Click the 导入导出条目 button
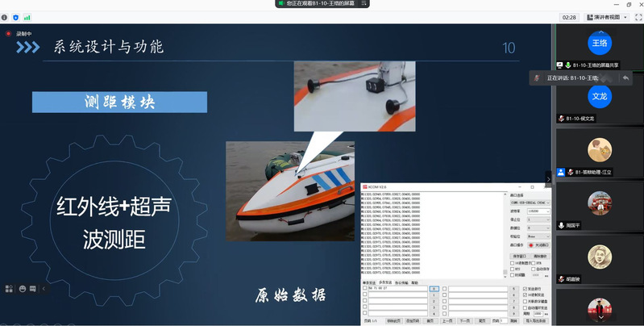Screen dimensions: 644x326 coord(535,320)
